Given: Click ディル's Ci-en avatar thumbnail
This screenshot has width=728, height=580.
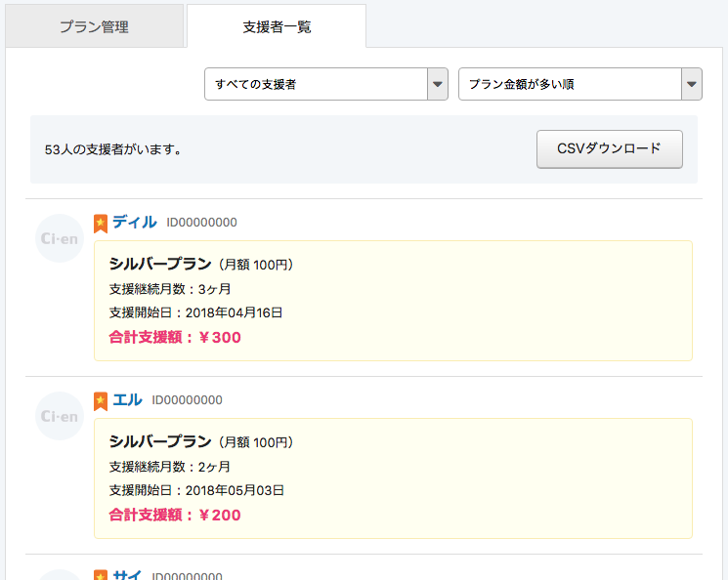Looking at the screenshot, I should 60,238.
